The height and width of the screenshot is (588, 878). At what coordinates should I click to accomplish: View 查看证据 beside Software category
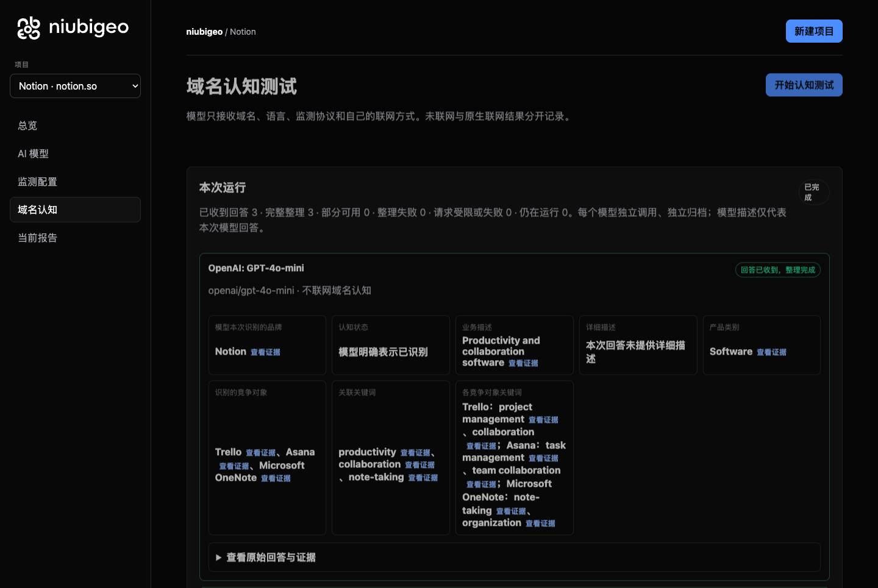click(x=771, y=352)
